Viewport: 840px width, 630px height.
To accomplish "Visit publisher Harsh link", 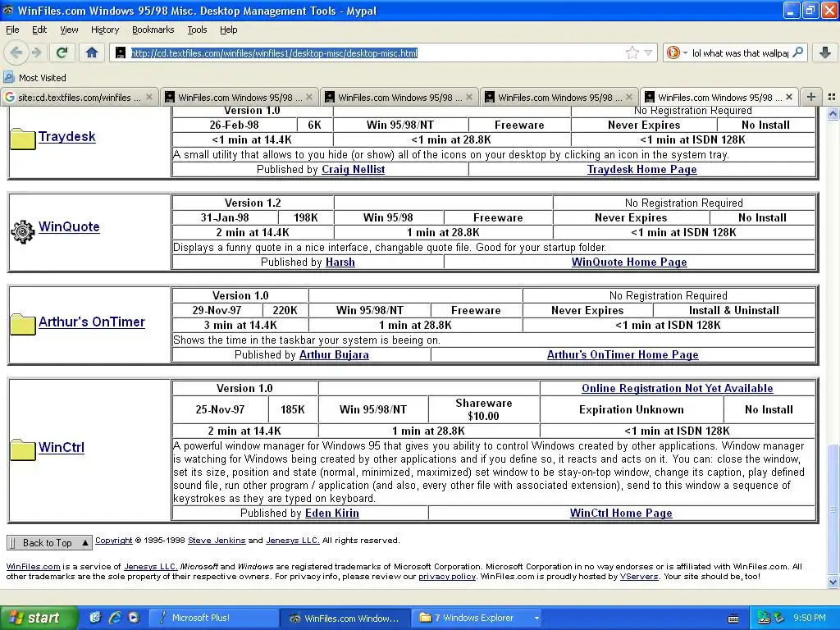I will click(340, 262).
